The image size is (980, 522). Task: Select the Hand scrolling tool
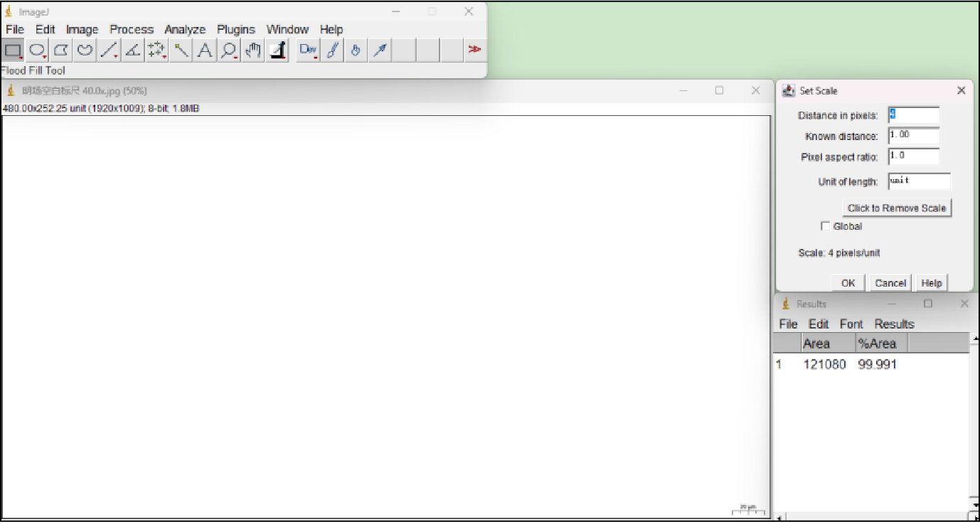click(253, 50)
